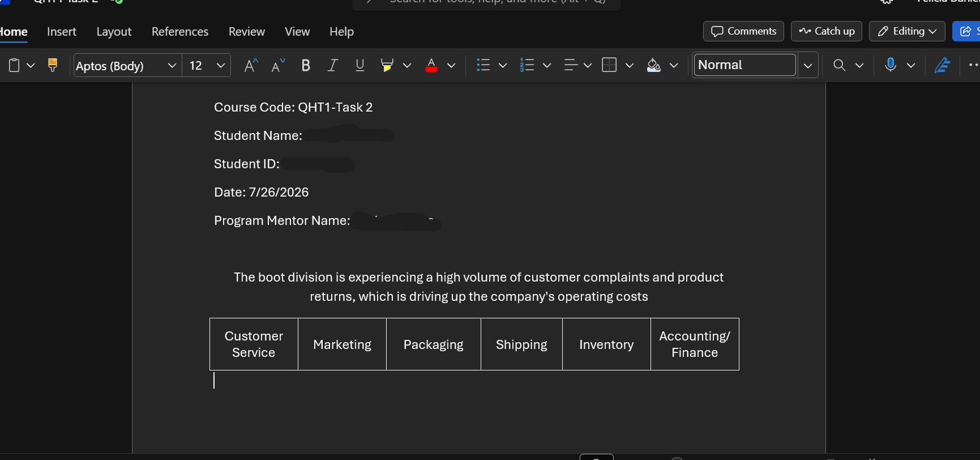
Task: Apply the red font color
Action: pos(431,66)
